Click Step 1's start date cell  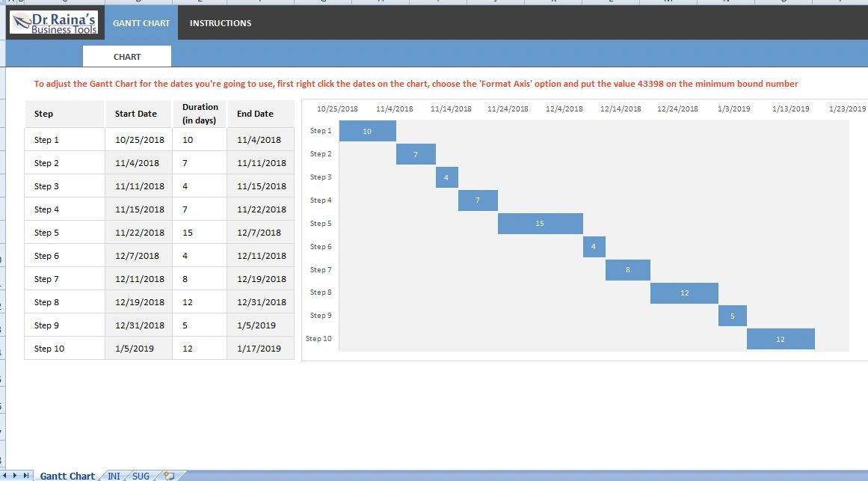tap(138, 139)
